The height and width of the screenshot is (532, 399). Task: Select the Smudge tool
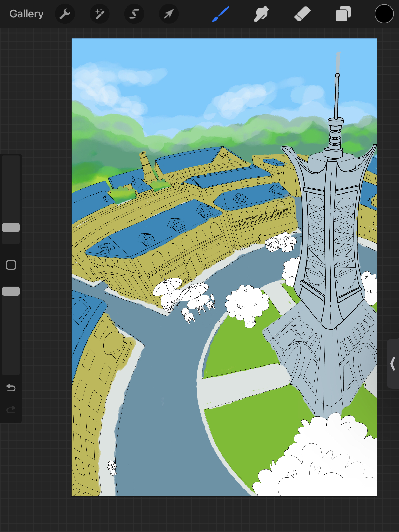pos(261,14)
